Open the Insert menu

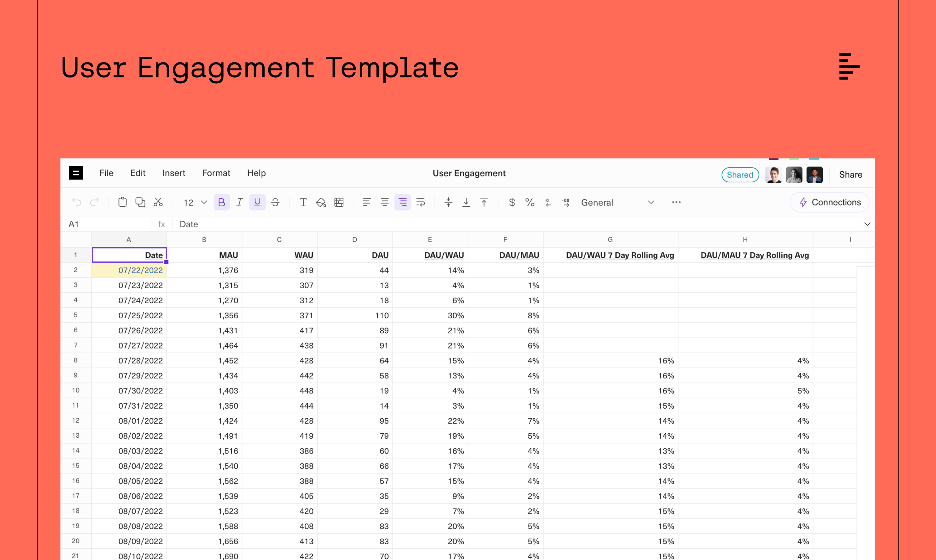pyautogui.click(x=174, y=173)
